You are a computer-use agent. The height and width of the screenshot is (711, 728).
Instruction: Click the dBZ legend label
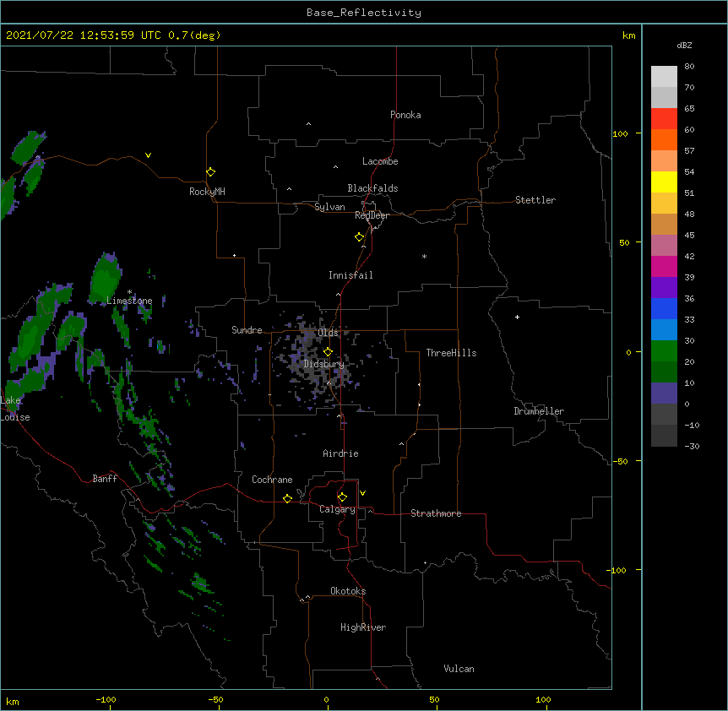coord(684,46)
